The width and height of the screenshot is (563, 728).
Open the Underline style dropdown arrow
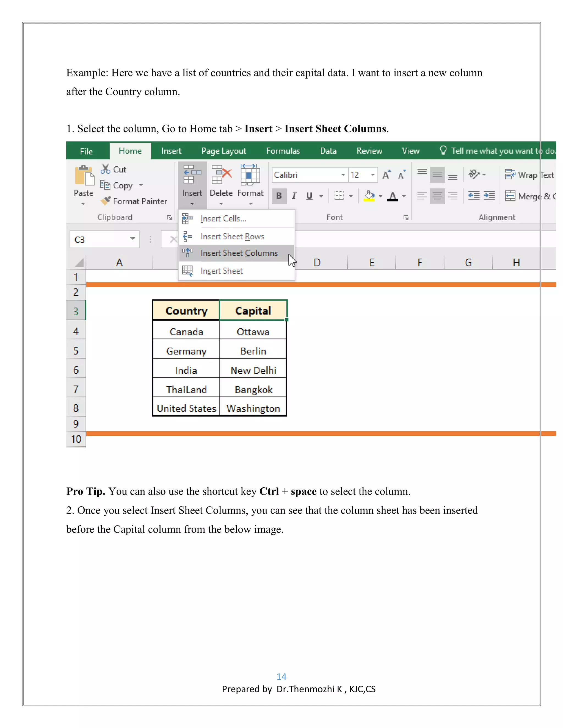click(321, 196)
